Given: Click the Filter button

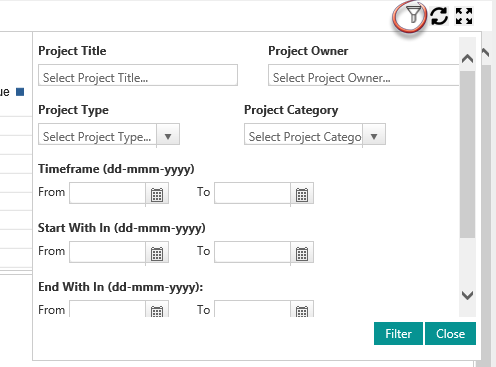Looking at the screenshot, I should [398, 333].
